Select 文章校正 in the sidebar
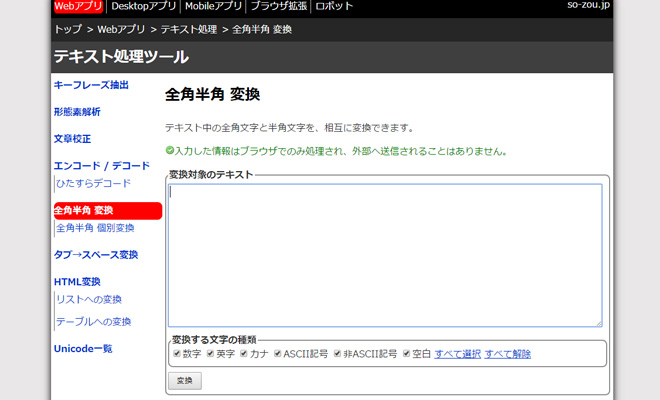 pyautogui.click(x=72, y=139)
